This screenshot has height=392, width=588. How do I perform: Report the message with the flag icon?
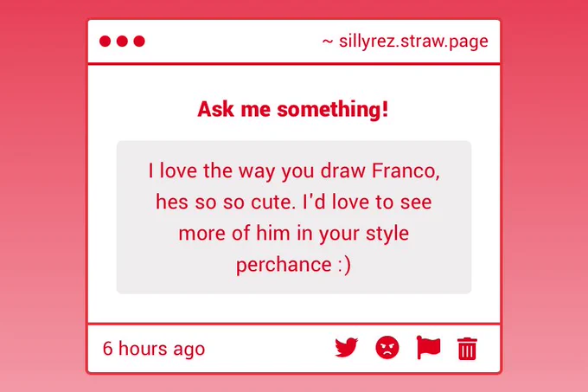coord(428,347)
